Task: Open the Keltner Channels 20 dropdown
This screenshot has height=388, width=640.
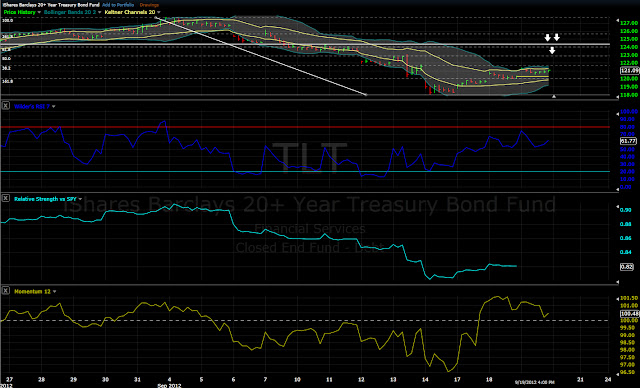Action: pos(158,12)
